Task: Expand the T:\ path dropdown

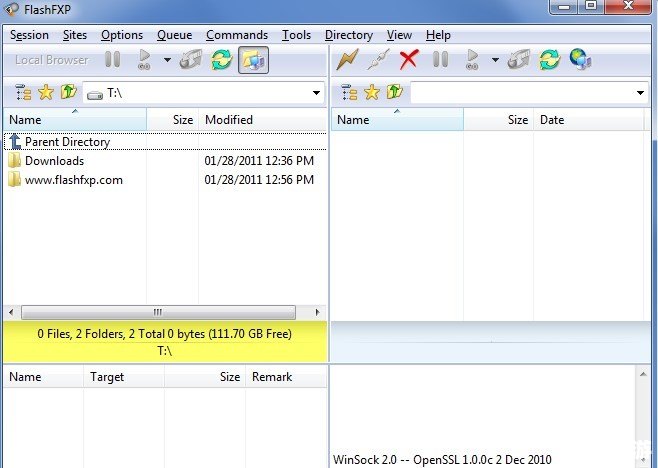Action: pos(316,93)
